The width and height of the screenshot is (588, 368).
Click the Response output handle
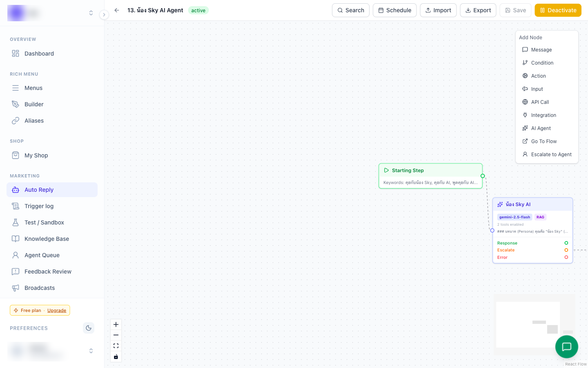(566, 243)
